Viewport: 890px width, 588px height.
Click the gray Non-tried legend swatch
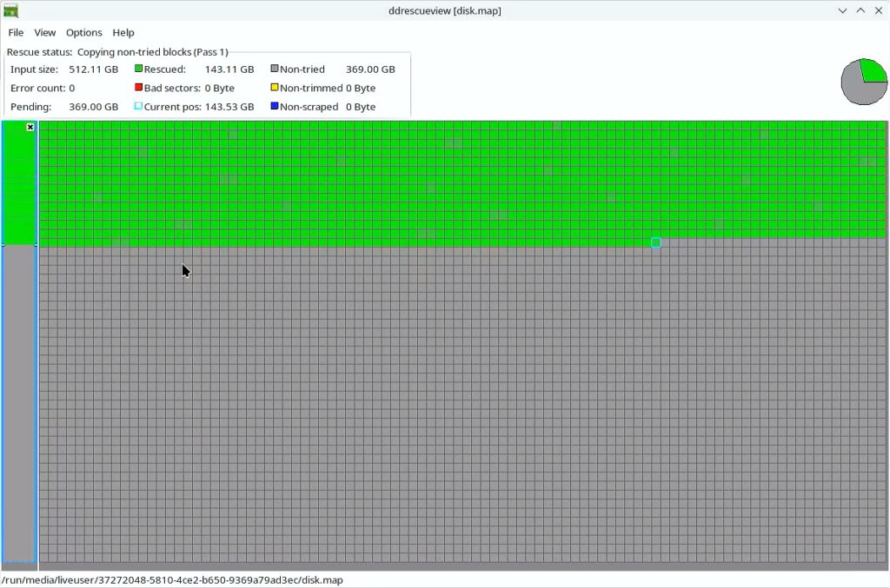click(x=275, y=69)
